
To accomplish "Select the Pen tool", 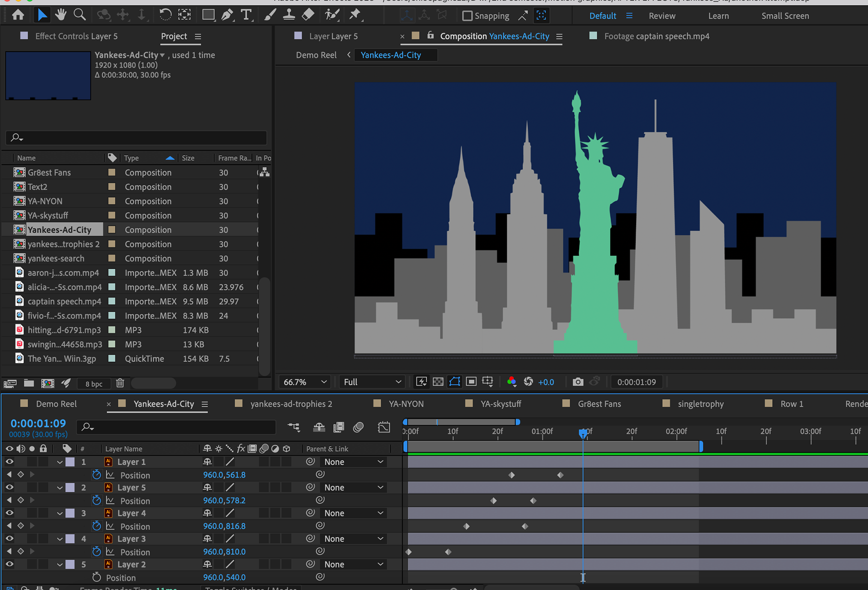I will point(227,15).
